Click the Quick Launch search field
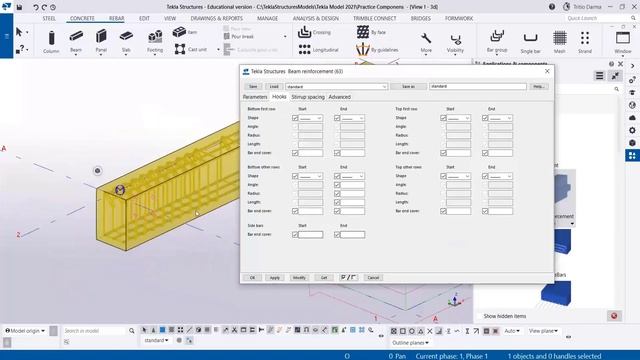Image resolution: width=640 pixels, height=360 pixels. click(598, 18)
